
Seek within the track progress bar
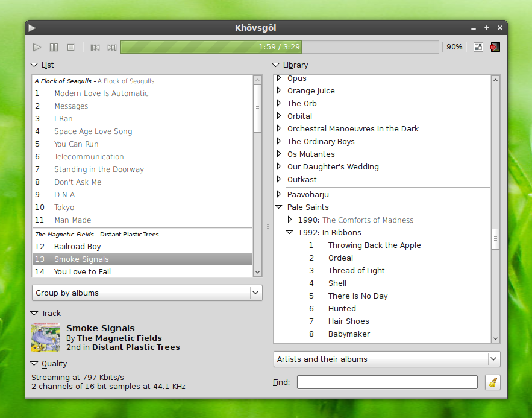pyautogui.click(x=280, y=47)
